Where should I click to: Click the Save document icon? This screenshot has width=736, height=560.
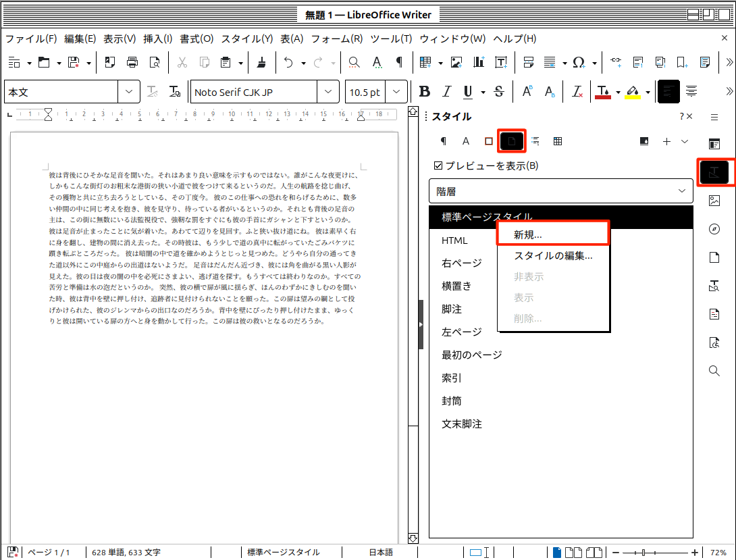[x=74, y=62]
